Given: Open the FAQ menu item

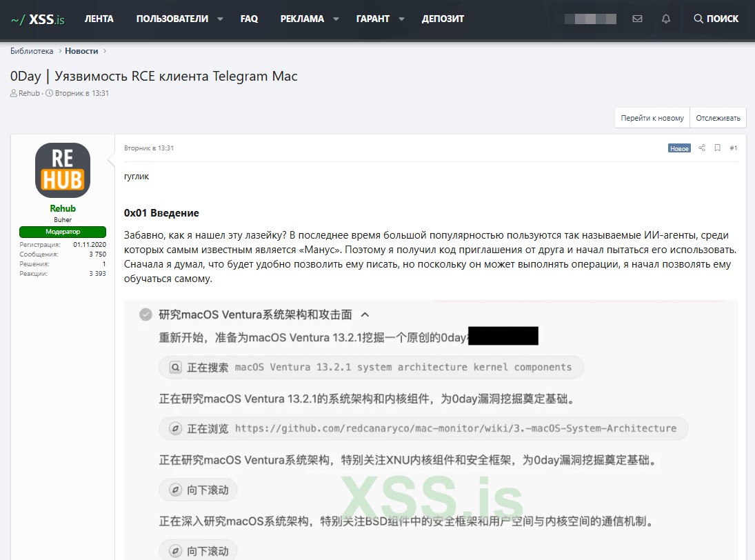Looking at the screenshot, I should click(x=249, y=19).
